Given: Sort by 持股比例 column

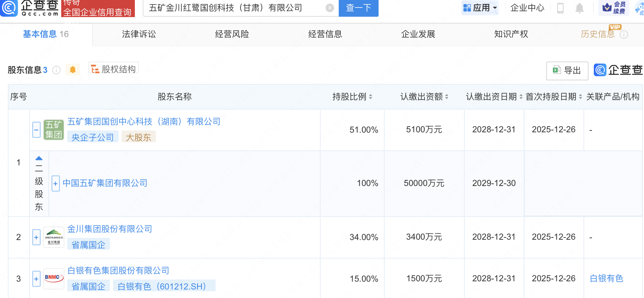Looking at the screenshot, I should [x=370, y=97].
